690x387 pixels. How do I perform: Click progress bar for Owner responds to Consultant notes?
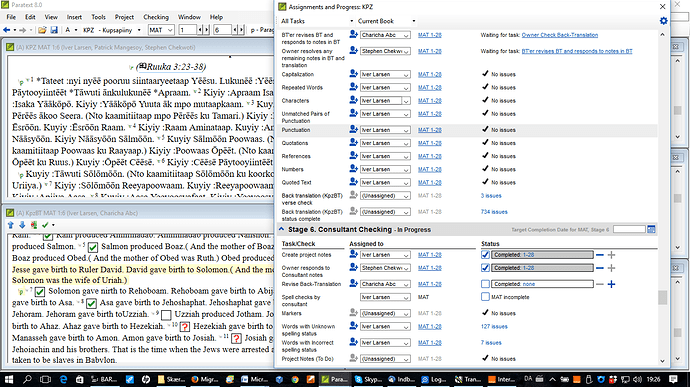[x=542, y=268]
